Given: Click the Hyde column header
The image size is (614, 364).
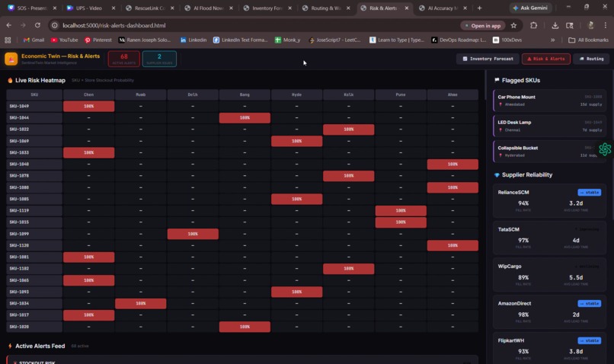Looking at the screenshot, I should (x=296, y=94).
